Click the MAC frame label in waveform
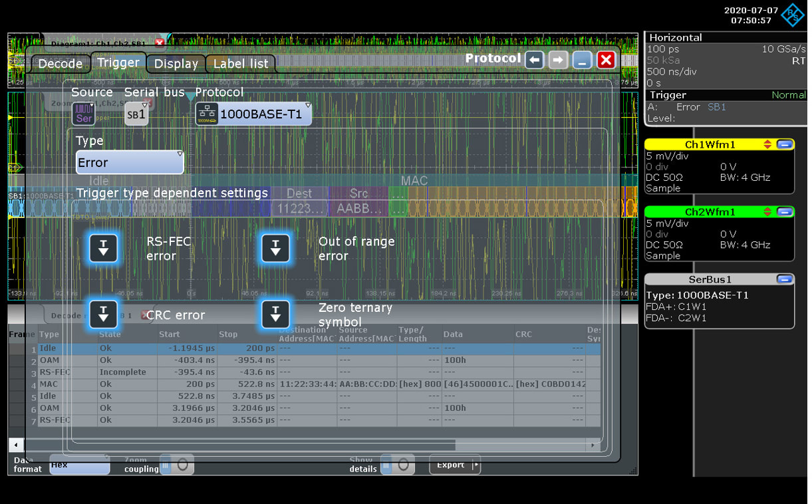 (x=414, y=180)
